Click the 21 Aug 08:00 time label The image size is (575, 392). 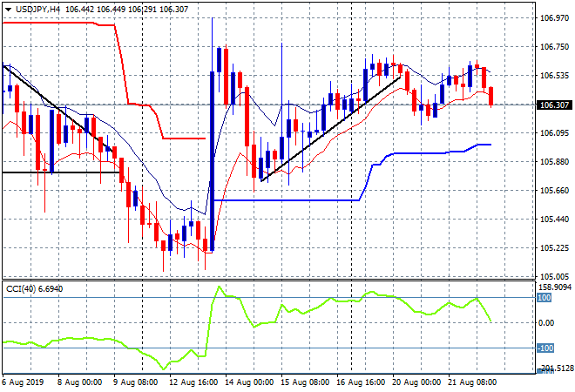[x=472, y=382]
